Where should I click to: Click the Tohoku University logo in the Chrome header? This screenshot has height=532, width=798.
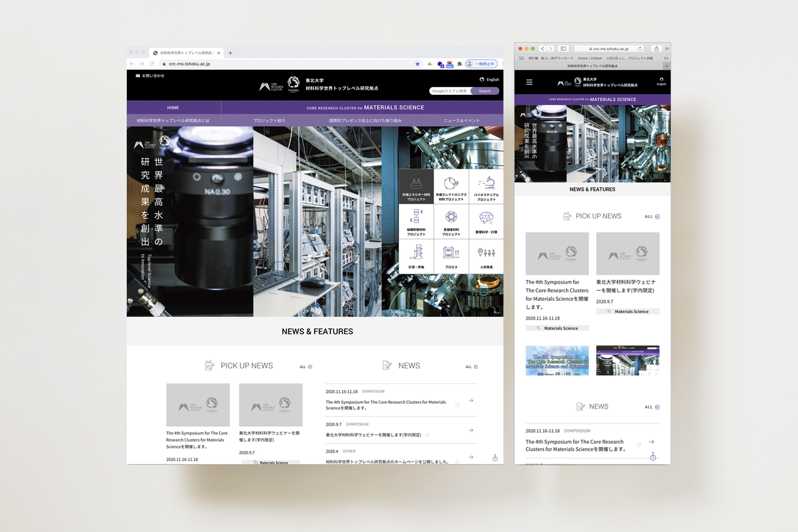[x=294, y=84]
